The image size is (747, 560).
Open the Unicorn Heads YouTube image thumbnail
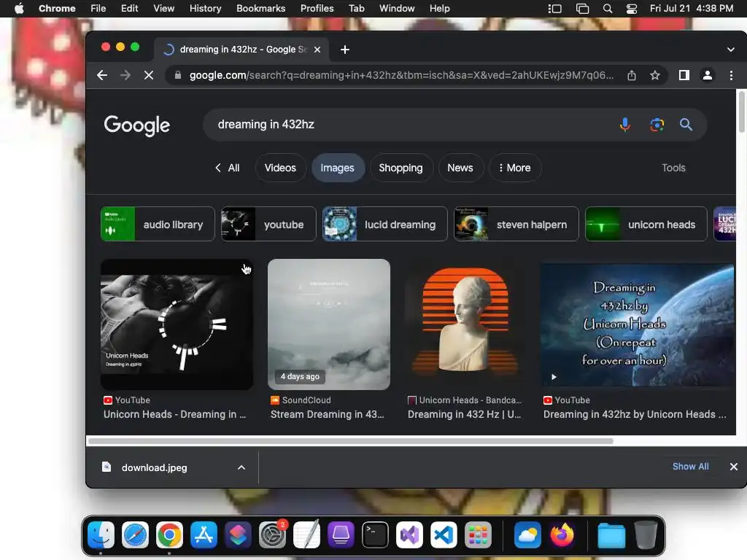[x=177, y=324]
